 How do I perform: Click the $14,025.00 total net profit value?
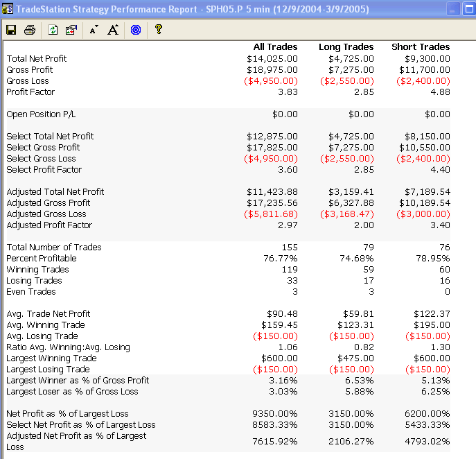(x=272, y=59)
